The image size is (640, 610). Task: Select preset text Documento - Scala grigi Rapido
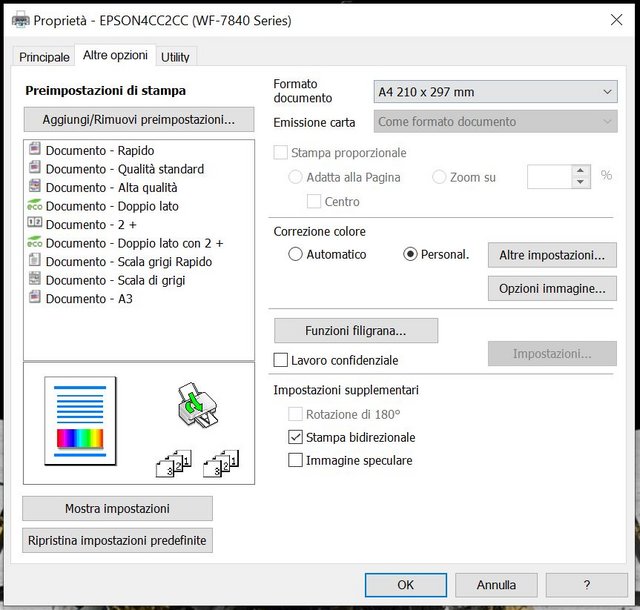[129, 261]
